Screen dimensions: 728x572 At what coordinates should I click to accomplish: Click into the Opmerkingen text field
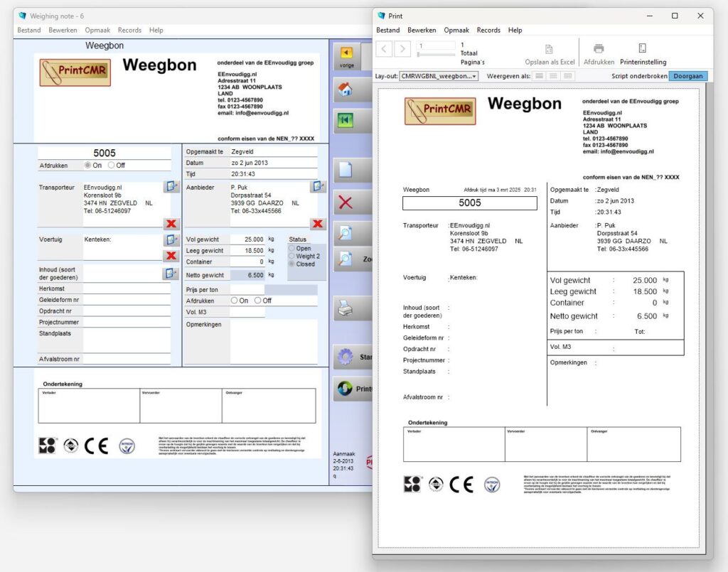pos(273,341)
